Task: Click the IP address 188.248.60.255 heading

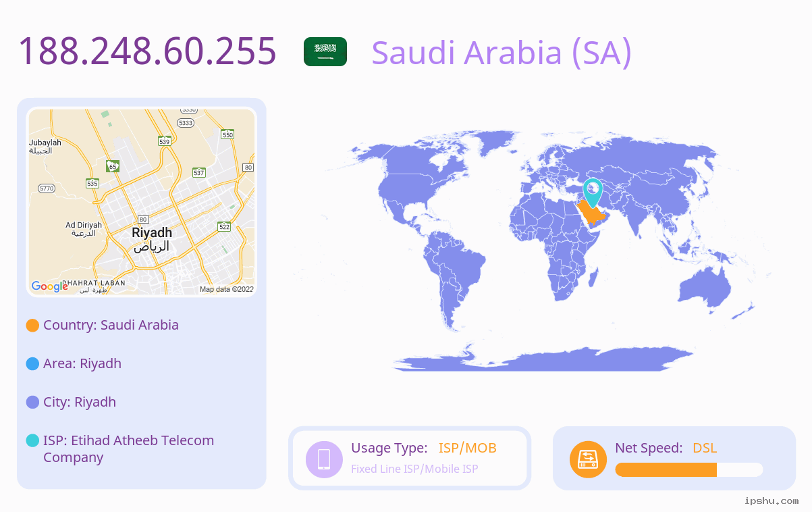Action: [x=147, y=51]
